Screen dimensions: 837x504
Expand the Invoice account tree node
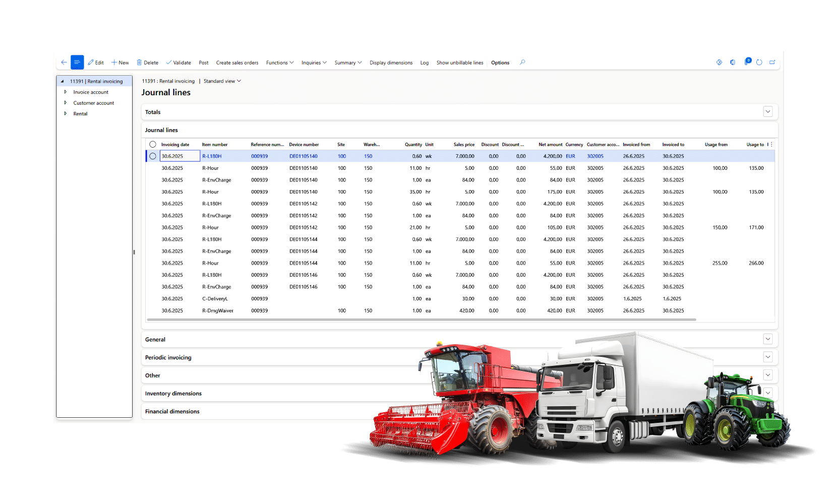[x=66, y=92]
